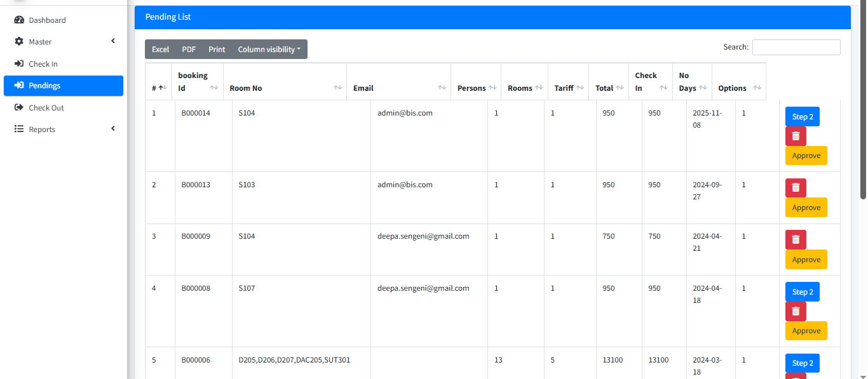Click the vertical page scrollbar

pyautogui.click(x=864, y=102)
